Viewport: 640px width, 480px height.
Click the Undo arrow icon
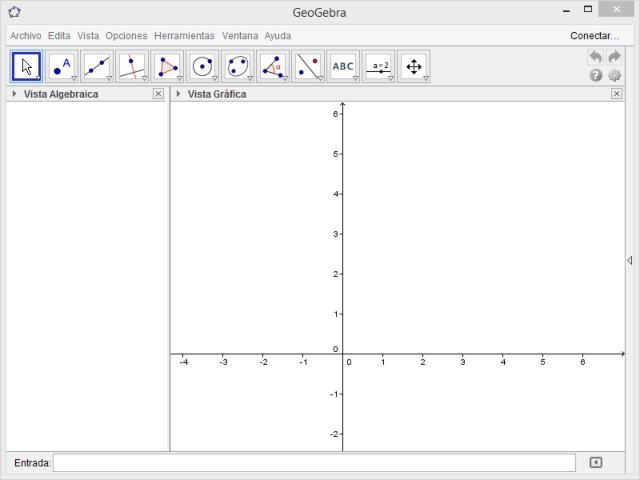pos(596,57)
